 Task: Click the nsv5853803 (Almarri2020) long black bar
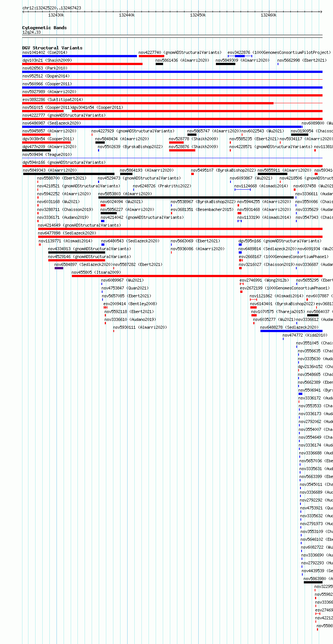pos(196,197)
